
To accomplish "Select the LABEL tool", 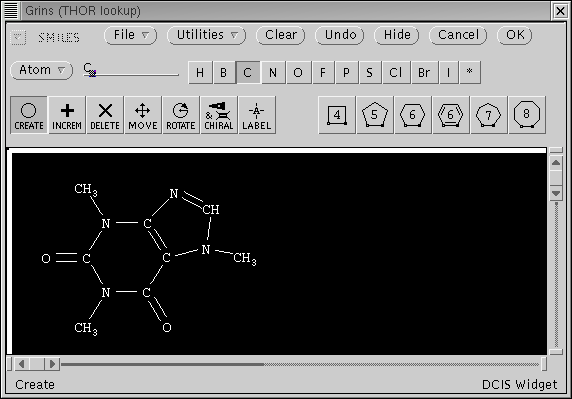I will pyautogui.click(x=257, y=115).
